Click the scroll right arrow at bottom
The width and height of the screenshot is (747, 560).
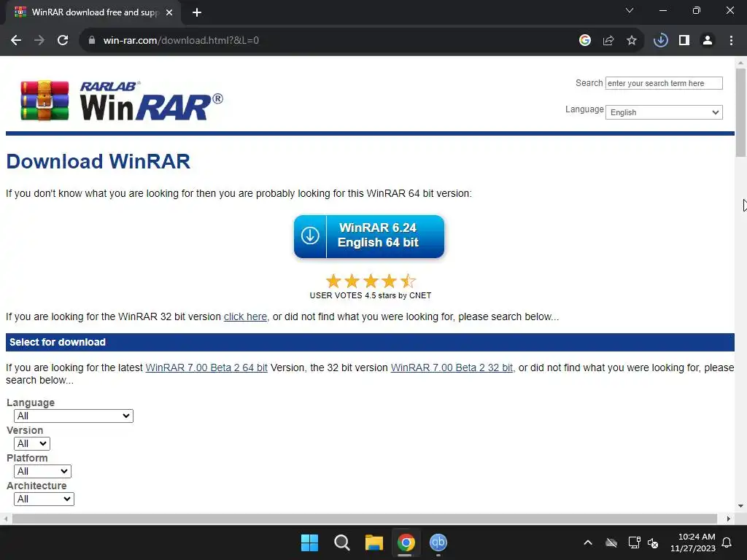pyautogui.click(x=729, y=518)
